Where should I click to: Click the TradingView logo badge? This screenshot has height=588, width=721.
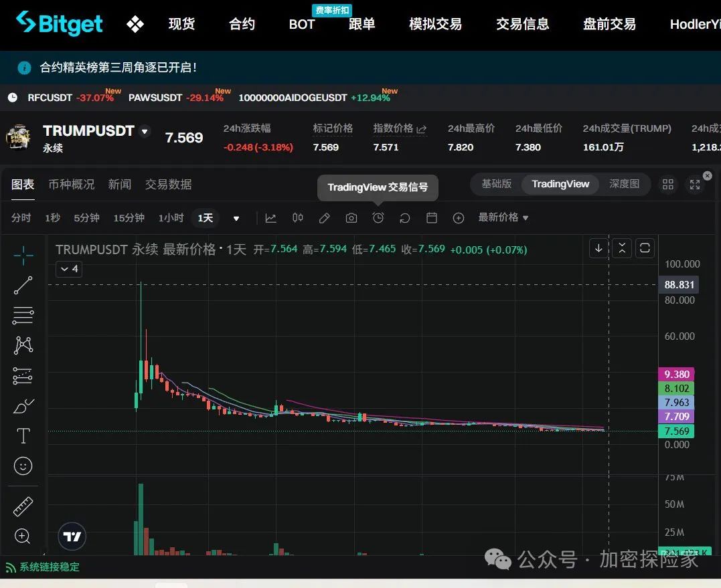[72, 536]
